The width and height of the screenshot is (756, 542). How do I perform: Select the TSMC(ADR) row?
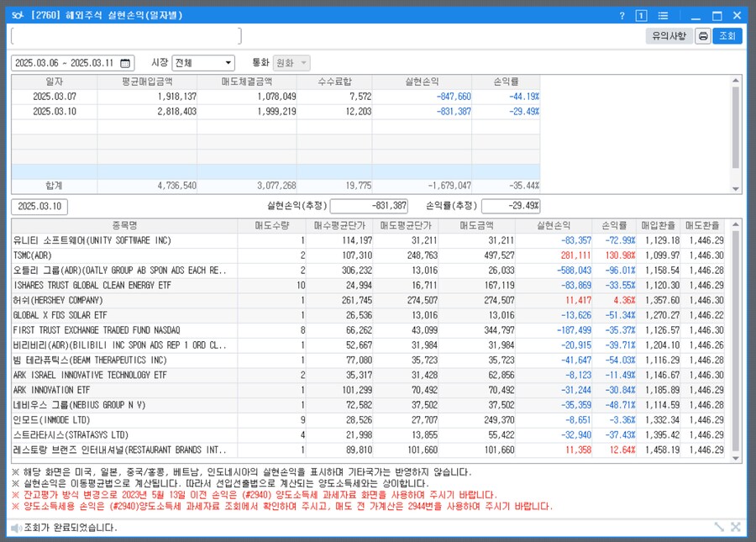(x=369, y=255)
